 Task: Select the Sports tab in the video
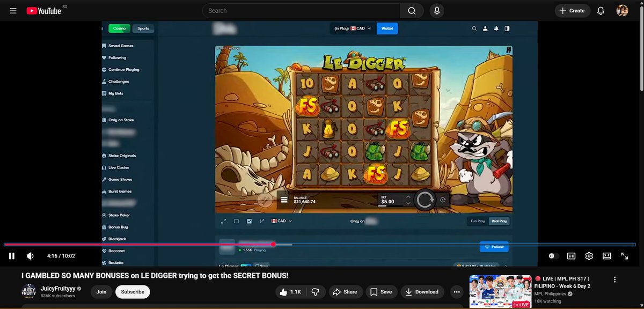click(143, 28)
